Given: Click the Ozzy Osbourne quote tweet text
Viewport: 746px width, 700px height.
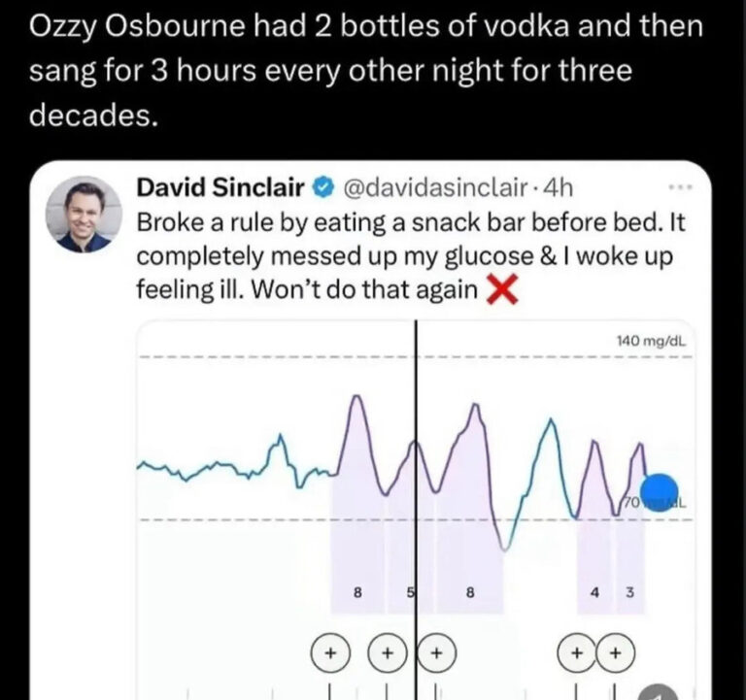Looking at the screenshot, I should pyautogui.click(x=366, y=70).
